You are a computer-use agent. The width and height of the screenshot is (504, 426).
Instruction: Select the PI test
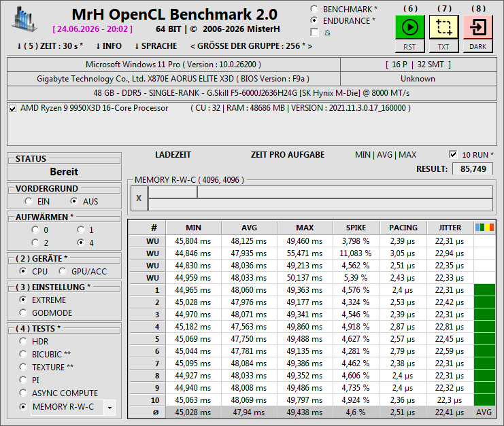pyautogui.click(x=23, y=380)
